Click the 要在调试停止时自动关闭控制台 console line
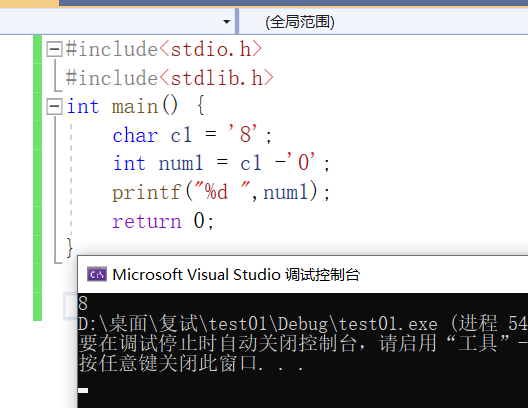This screenshot has width=528, height=408. (303, 343)
